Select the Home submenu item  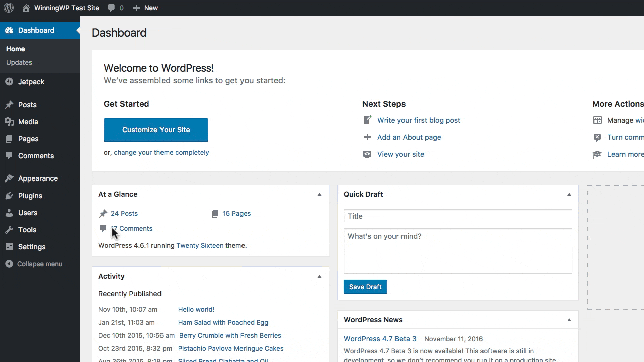[x=15, y=49]
